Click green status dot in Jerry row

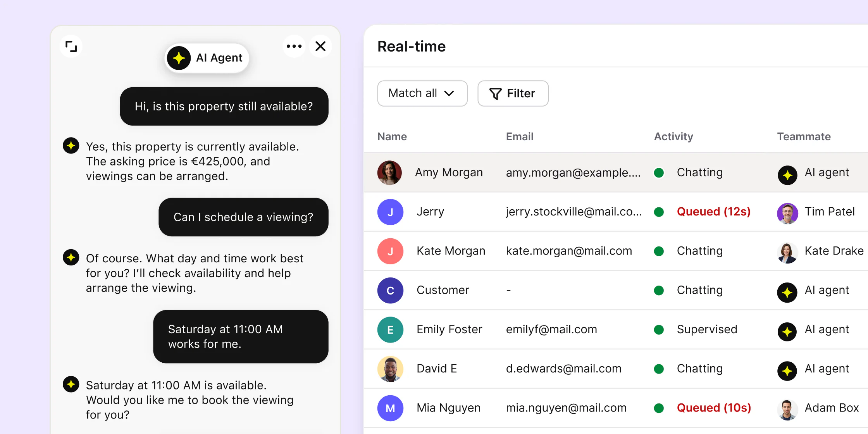(x=659, y=212)
